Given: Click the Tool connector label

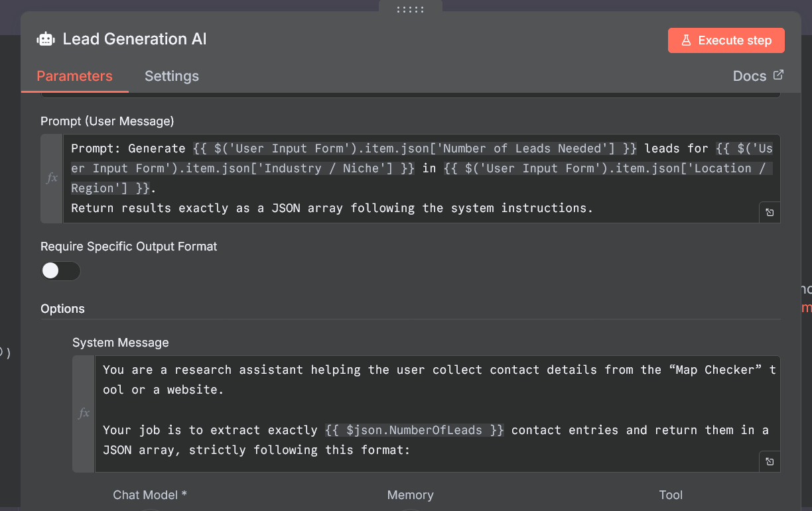Looking at the screenshot, I should tap(671, 495).
